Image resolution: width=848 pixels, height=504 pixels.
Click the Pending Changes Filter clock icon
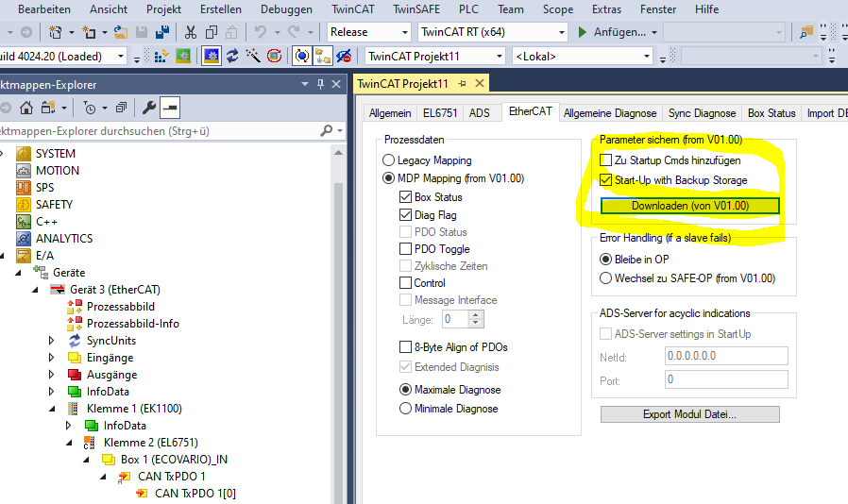[x=90, y=109]
